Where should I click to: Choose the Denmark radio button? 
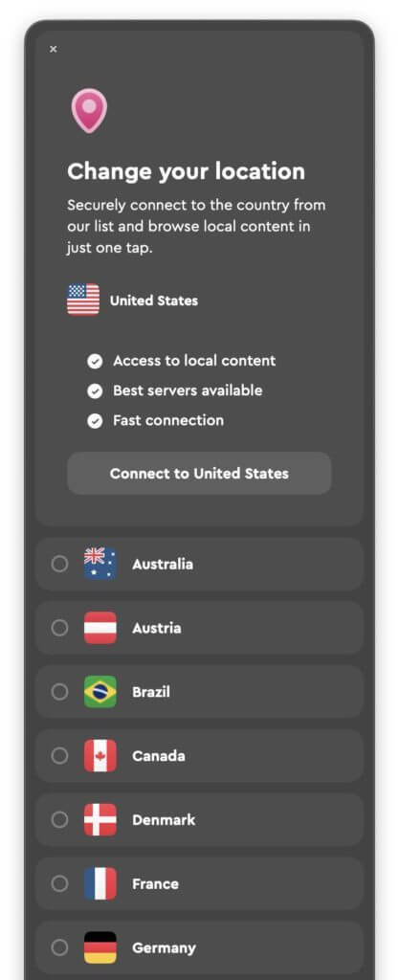(59, 819)
